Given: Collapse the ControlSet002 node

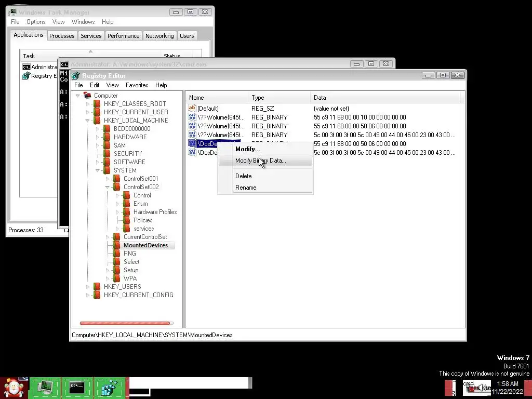Looking at the screenshot, I should pyautogui.click(x=107, y=187).
